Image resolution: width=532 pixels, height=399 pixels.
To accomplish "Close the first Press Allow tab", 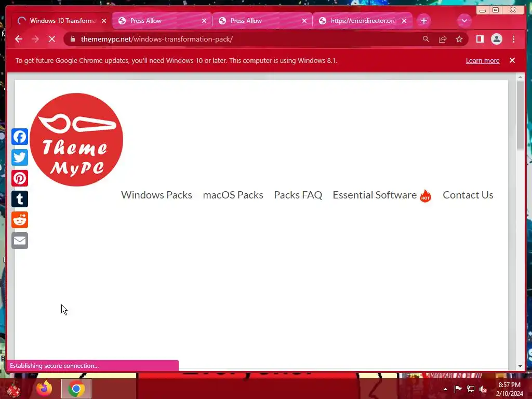I will (x=204, y=21).
